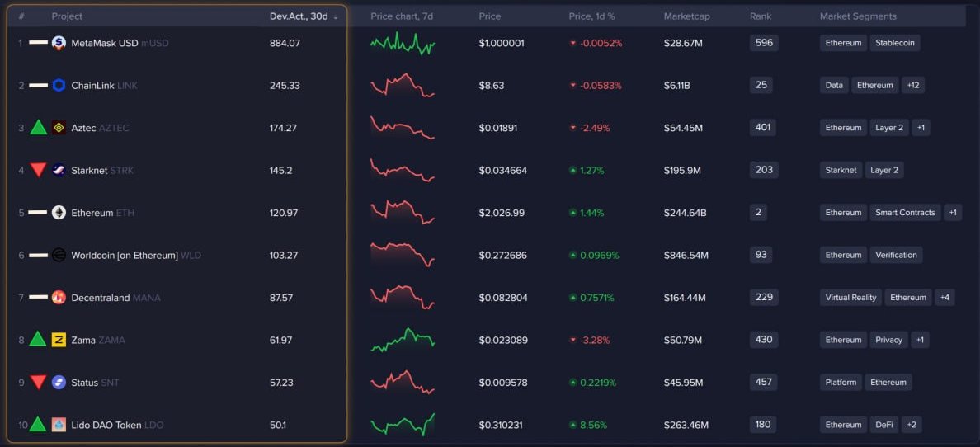Sort by the Dev.Act., 30d column
The image size is (980, 447).
coord(303,16)
